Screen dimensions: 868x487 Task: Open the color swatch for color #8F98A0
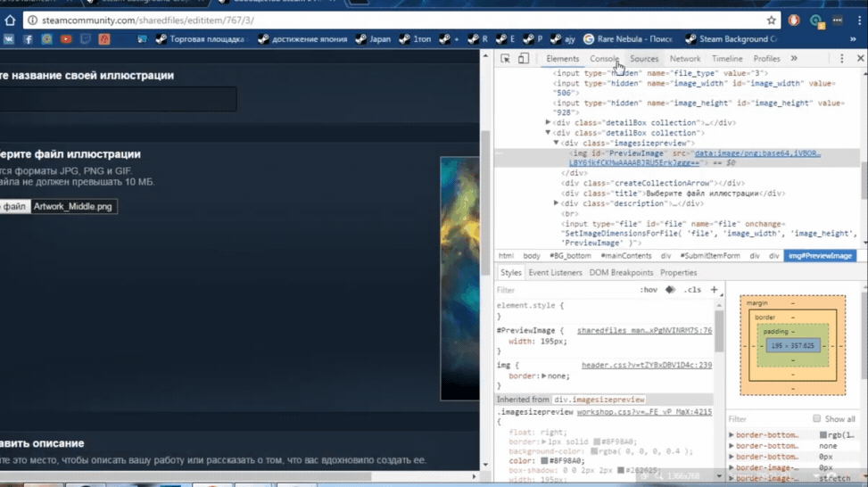pos(544,460)
